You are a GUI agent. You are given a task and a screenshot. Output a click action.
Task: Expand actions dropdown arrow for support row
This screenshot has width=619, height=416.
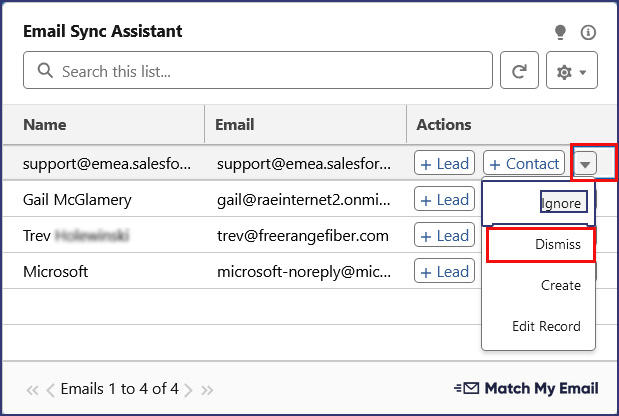click(x=586, y=164)
